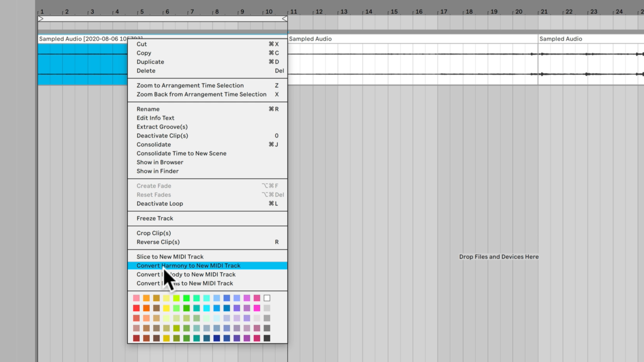
Task: Freeze the track
Action: (155, 218)
